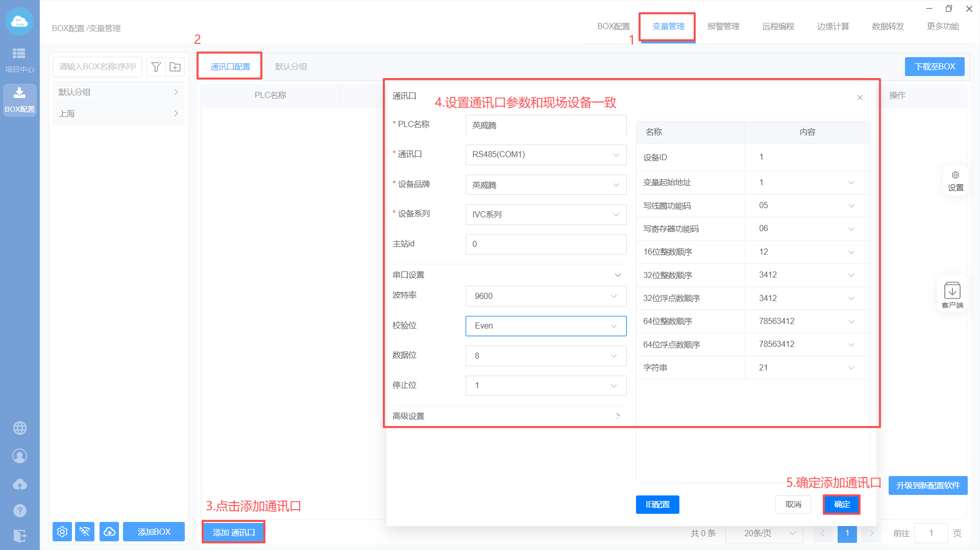
Task: Open the project center sidebar icon
Action: pos(19,60)
